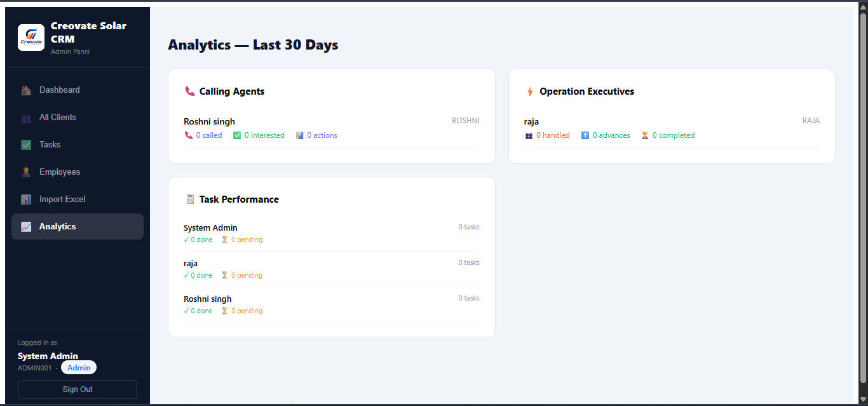Click the Creovate Solar CRM title
This screenshot has height=406, width=868.
pos(88,32)
